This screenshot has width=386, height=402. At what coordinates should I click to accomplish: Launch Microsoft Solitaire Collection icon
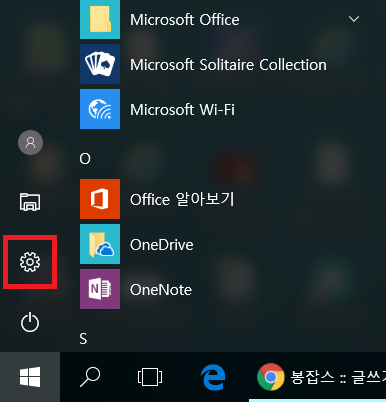[100, 64]
